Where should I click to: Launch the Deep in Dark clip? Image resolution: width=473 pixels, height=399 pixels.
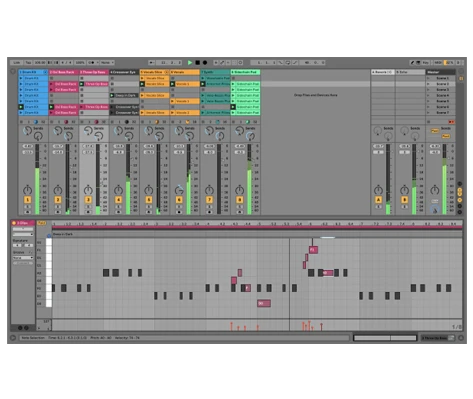pyautogui.click(x=124, y=95)
